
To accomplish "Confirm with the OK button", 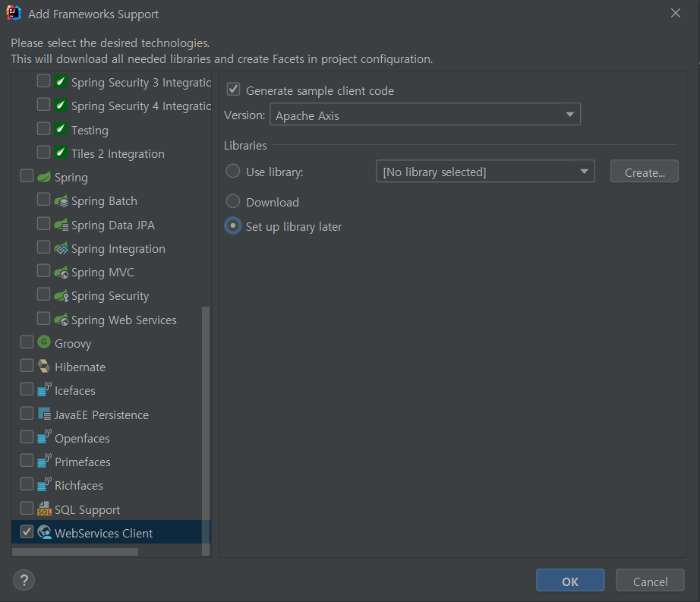I will (570, 580).
